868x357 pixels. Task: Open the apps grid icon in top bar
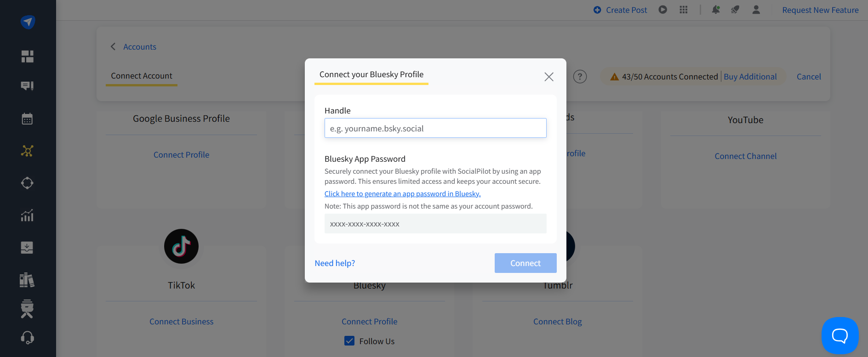tap(684, 10)
